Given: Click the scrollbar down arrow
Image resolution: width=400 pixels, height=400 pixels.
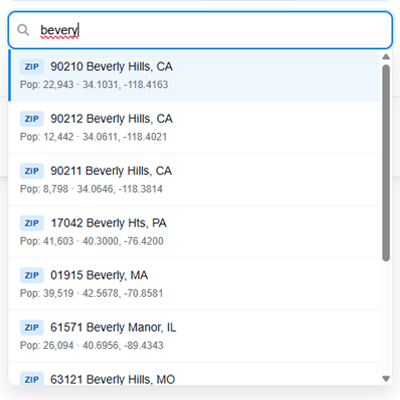Looking at the screenshot, I should click(x=386, y=379).
